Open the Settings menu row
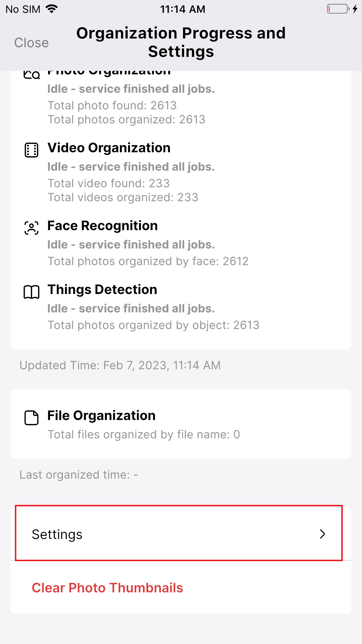This screenshot has width=362, height=644. (x=181, y=534)
